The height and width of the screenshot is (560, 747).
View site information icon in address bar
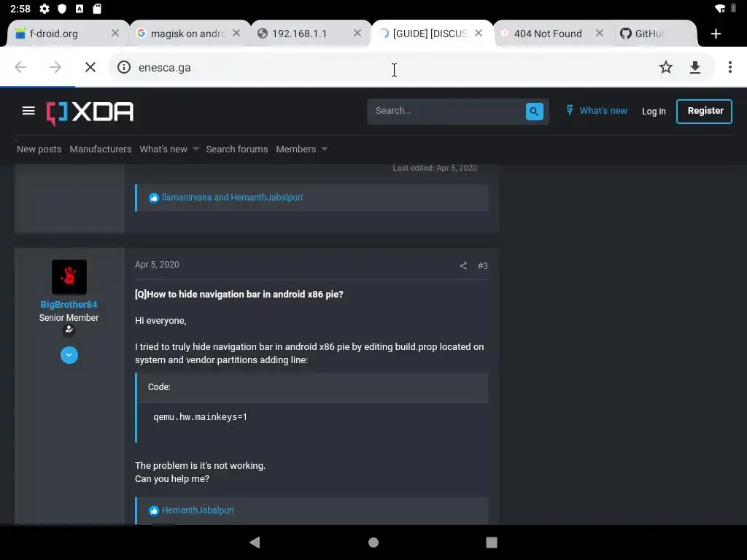coord(124,68)
